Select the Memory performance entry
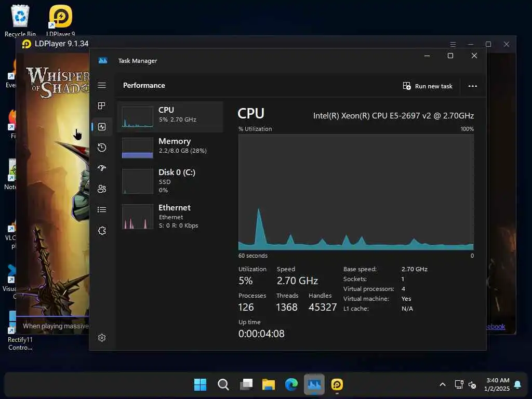 point(170,148)
